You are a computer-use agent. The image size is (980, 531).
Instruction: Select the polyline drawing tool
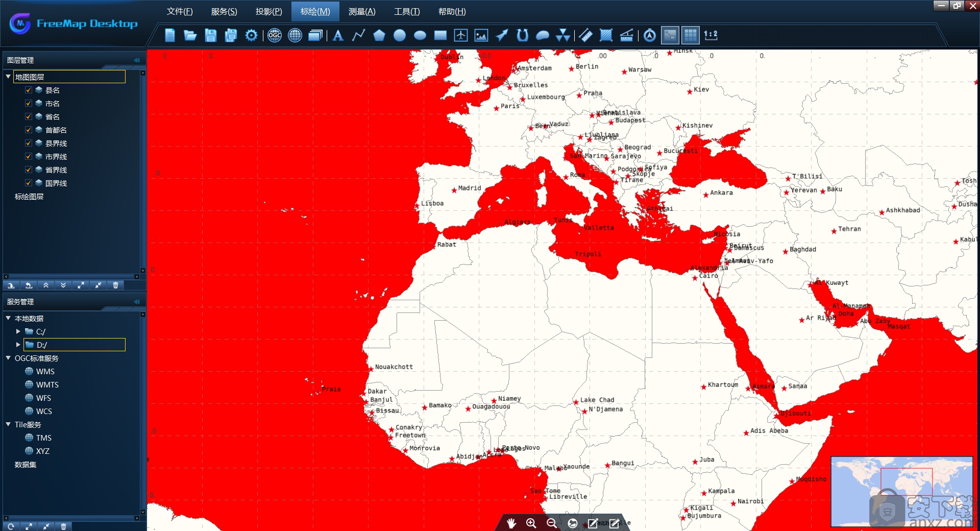point(358,35)
